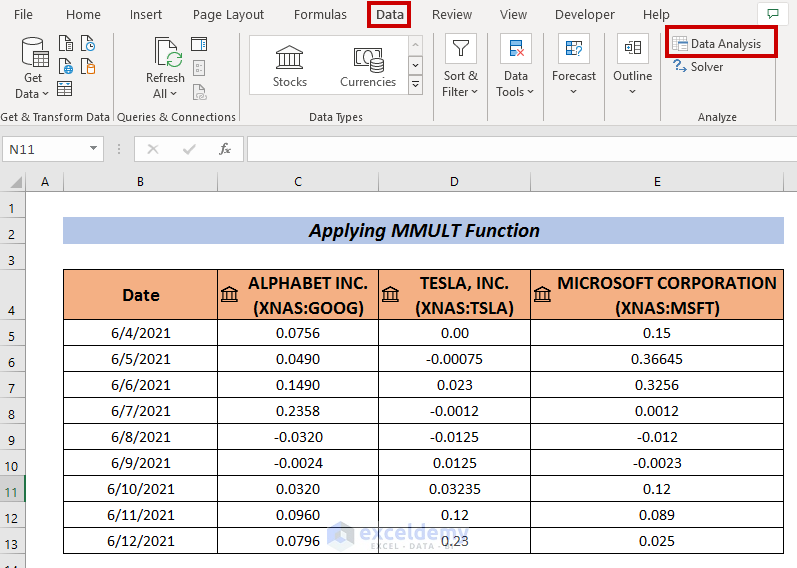Image resolution: width=797 pixels, height=568 pixels.
Task: Open the Solver add-in
Action: click(x=698, y=67)
